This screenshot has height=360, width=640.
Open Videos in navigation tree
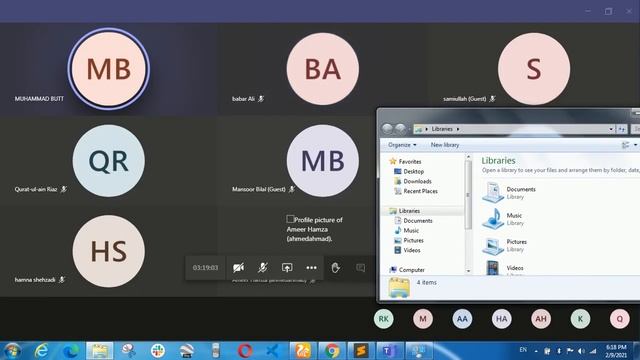coord(407,250)
